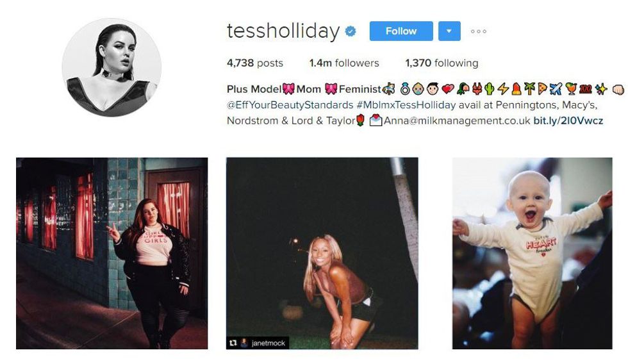Open the three-dot more options menu

coord(479,31)
